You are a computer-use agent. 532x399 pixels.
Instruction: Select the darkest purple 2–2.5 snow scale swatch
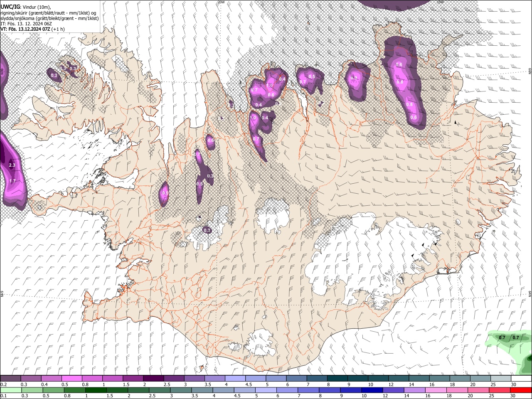coord(153,379)
